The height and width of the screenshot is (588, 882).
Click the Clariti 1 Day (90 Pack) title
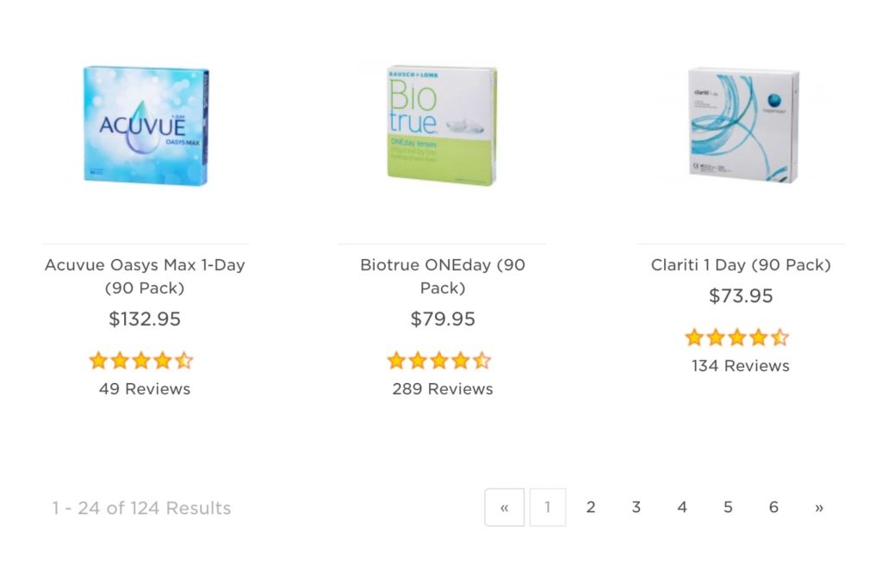[741, 265]
